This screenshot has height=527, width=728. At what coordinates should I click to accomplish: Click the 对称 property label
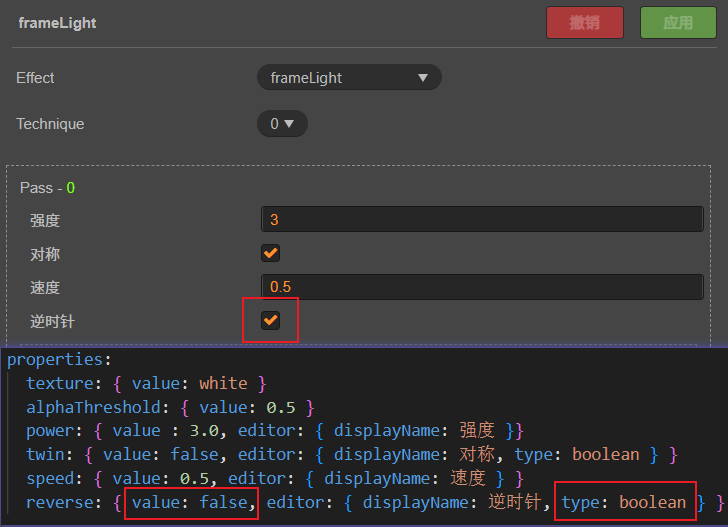[45, 254]
